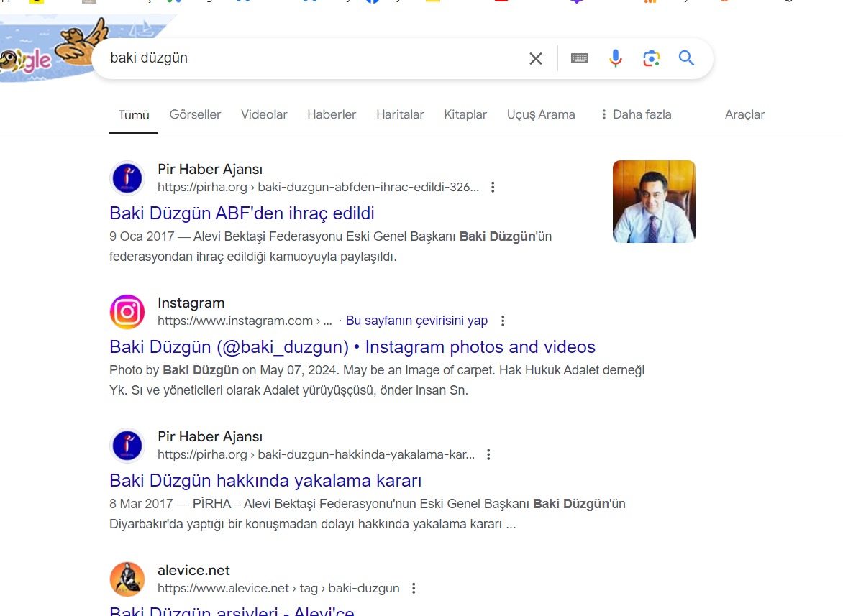The width and height of the screenshot is (843, 616).
Task: Open the Araçlar search tools
Action: pos(744,114)
